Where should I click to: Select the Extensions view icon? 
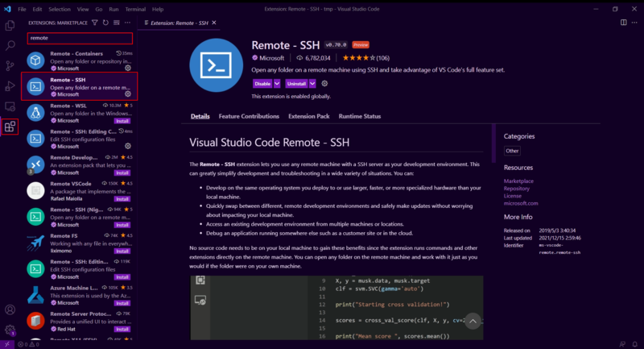pyautogui.click(x=10, y=127)
